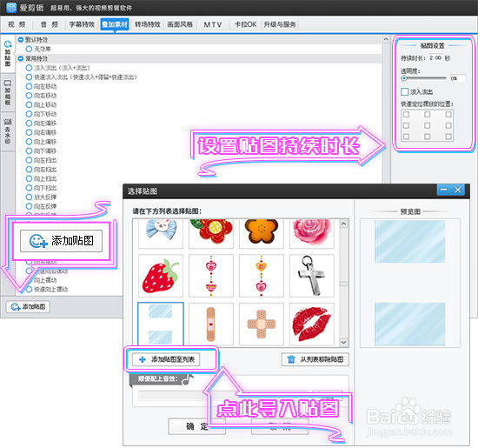The image size is (478, 448).
Task: Pick the strawberry sticker
Action: point(161,276)
